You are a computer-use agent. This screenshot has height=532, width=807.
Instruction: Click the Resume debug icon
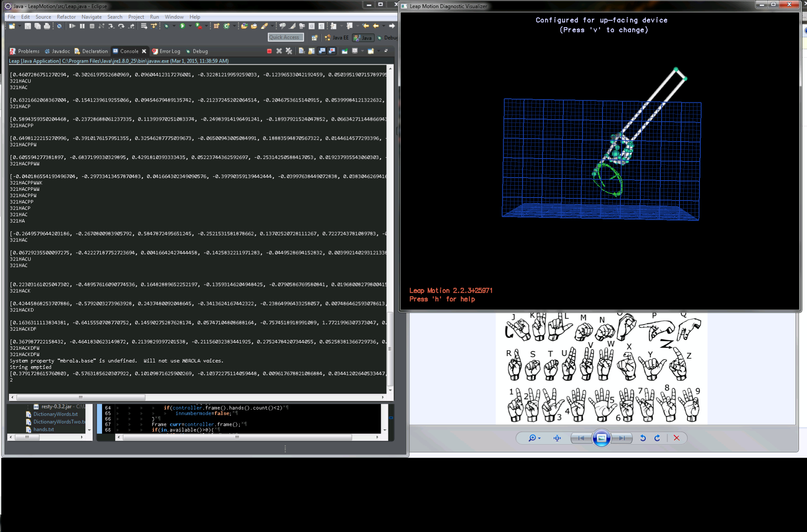pos(72,26)
